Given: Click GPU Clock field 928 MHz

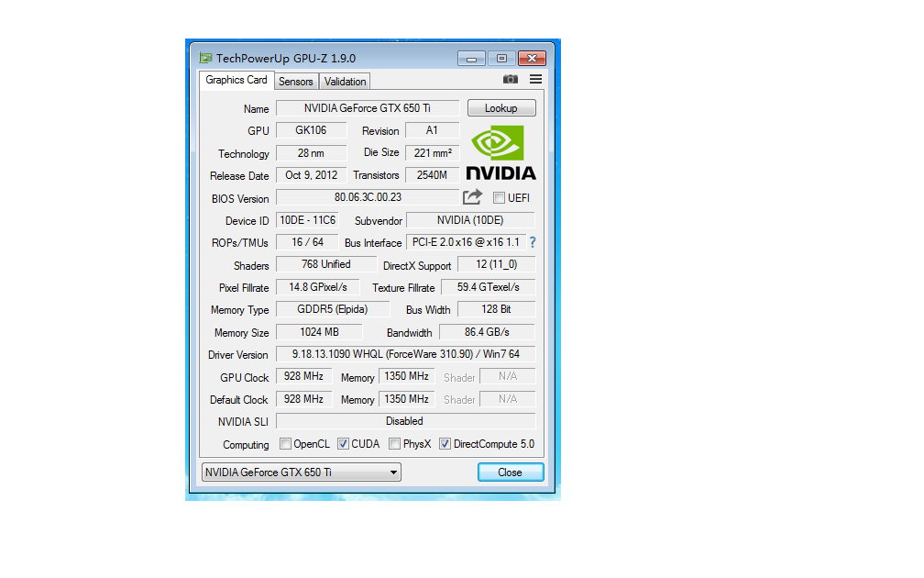Looking at the screenshot, I should pyautogui.click(x=303, y=376).
